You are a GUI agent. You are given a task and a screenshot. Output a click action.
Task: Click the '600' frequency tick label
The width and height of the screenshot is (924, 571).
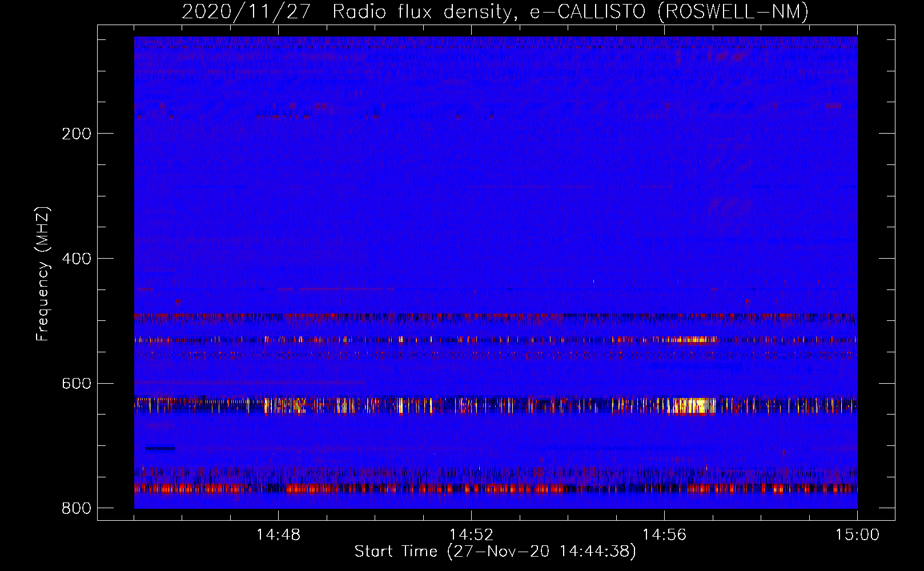[x=77, y=383]
